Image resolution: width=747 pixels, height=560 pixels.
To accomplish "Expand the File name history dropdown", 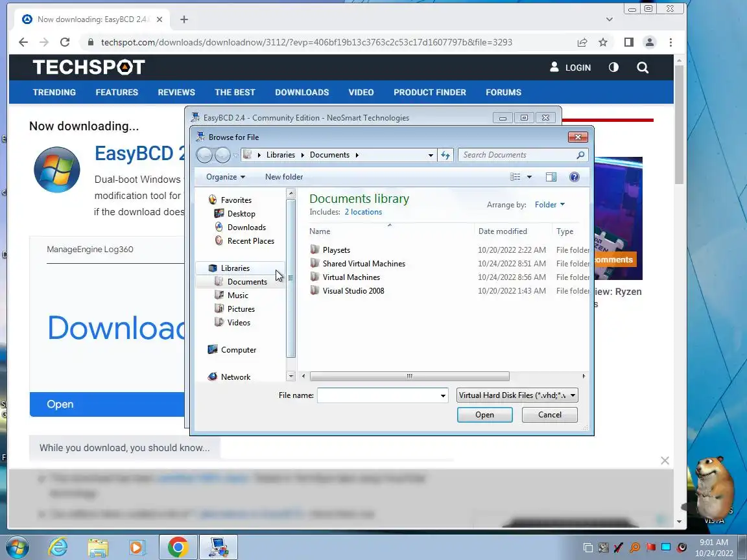I will click(x=443, y=395).
